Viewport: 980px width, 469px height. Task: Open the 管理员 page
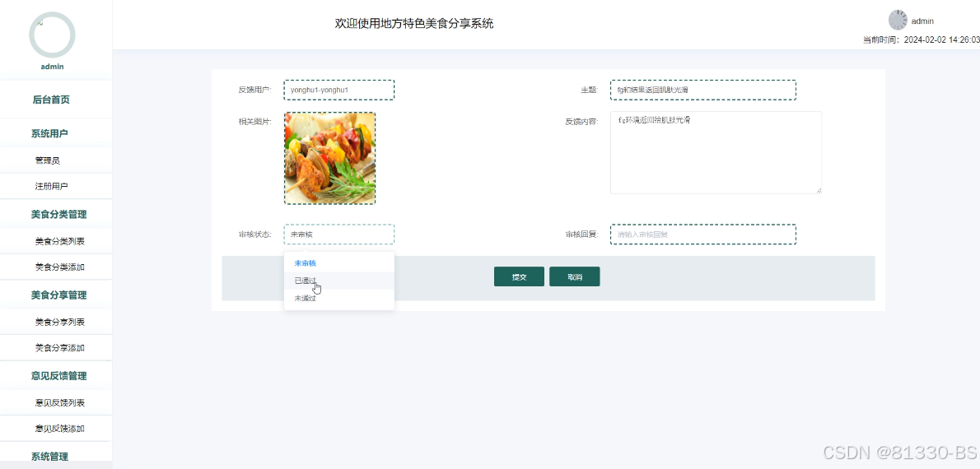click(x=48, y=160)
